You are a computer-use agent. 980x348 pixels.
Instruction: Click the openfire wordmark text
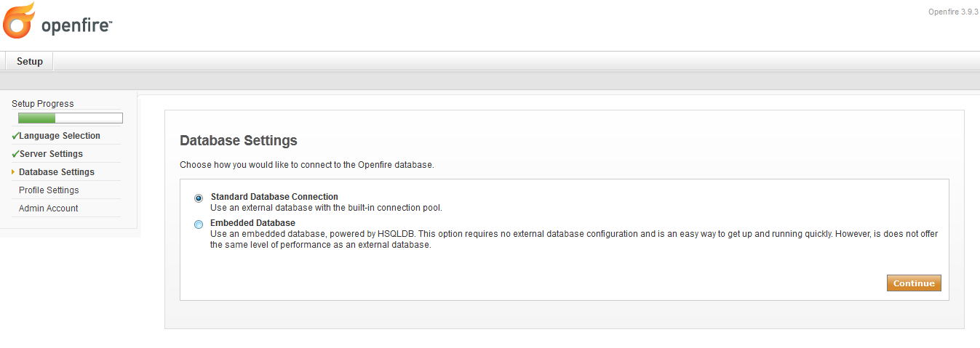click(76, 26)
